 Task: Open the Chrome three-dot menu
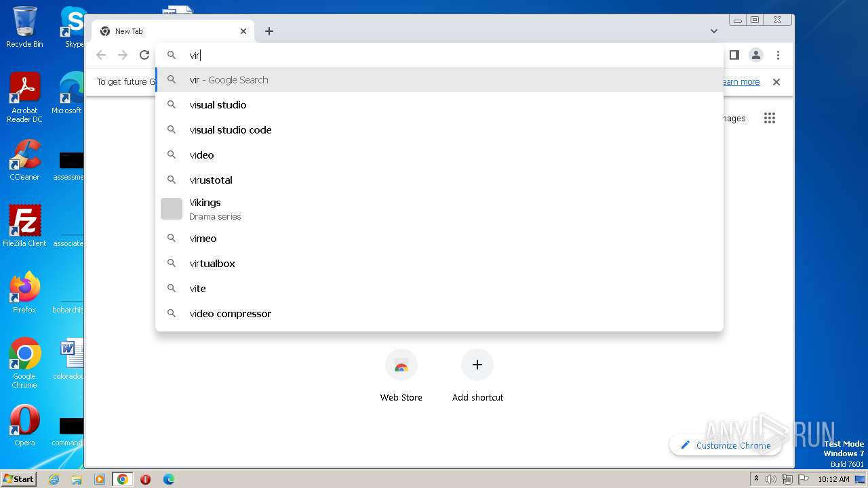coord(778,56)
